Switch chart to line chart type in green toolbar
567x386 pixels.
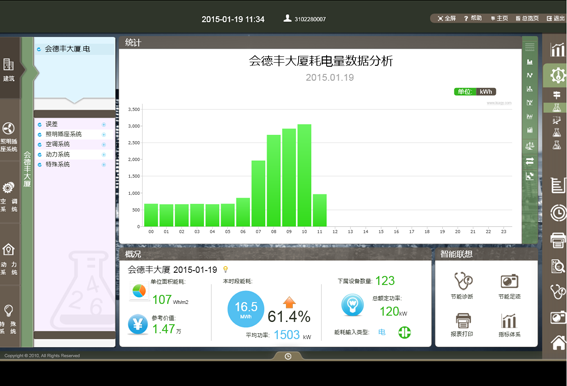(530, 75)
